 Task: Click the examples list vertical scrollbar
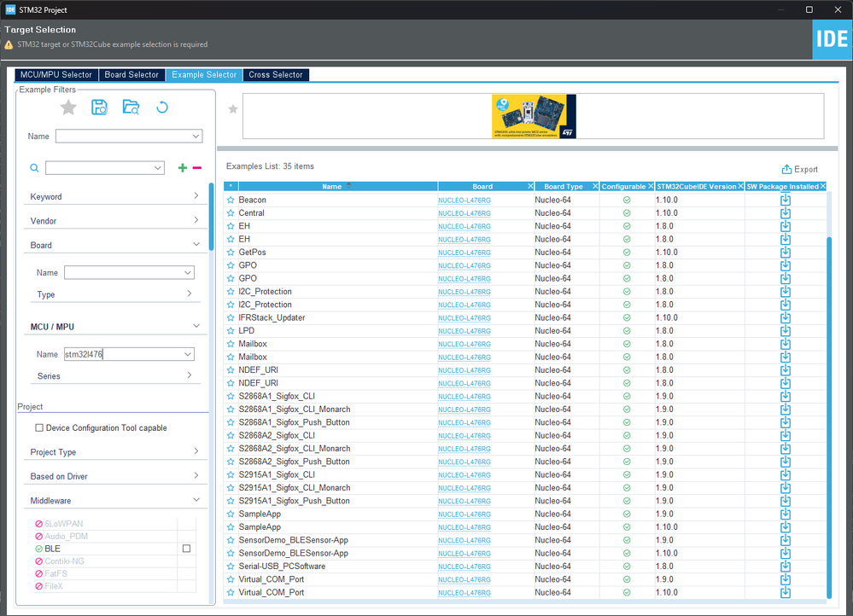tap(829, 417)
